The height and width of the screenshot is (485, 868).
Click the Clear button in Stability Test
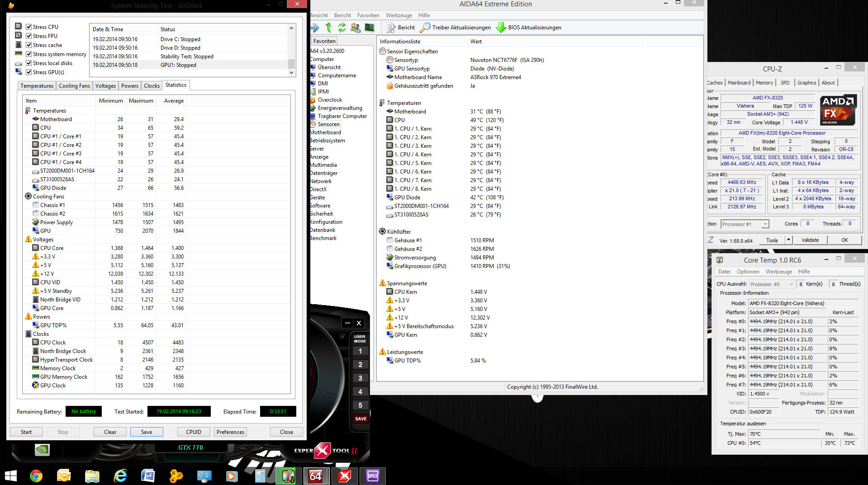point(110,432)
